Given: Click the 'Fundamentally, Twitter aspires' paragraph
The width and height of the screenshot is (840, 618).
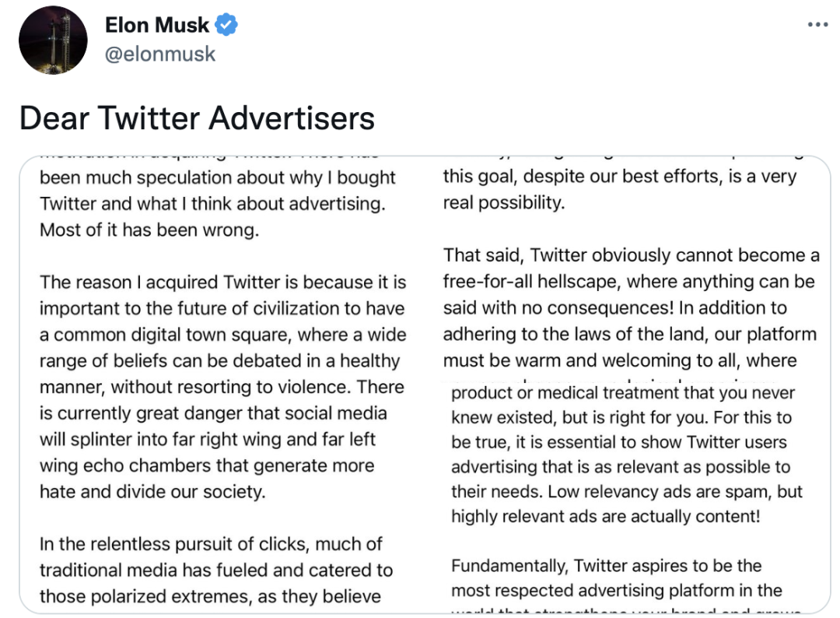Looking at the screenshot, I should pyautogui.click(x=617, y=578).
